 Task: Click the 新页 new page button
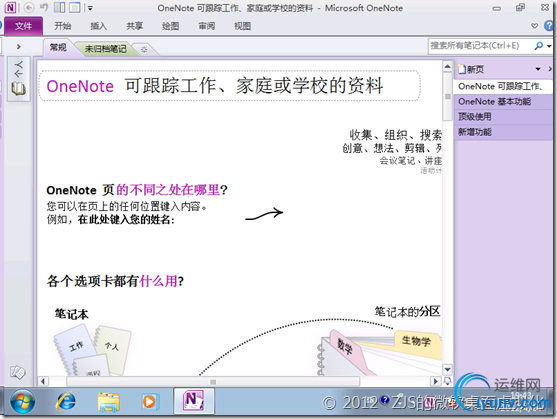[x=471, y=69]
